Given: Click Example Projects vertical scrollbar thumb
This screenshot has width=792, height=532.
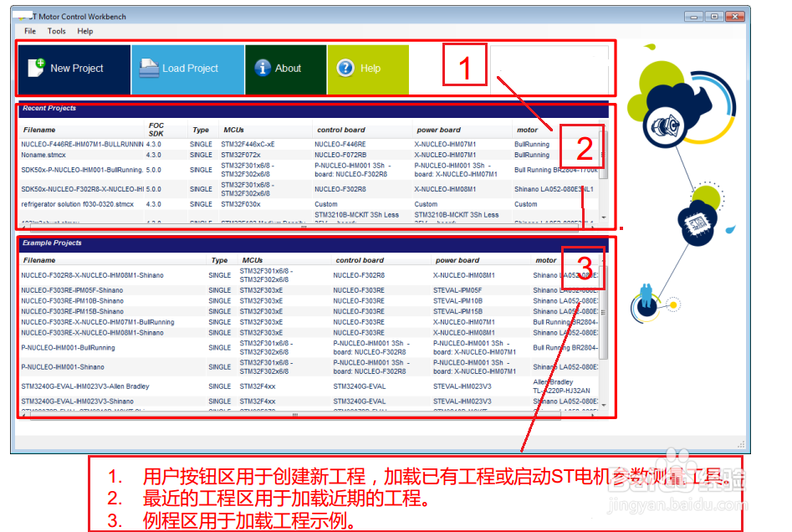Looking at the screenshot, I should tap(603, 312).
